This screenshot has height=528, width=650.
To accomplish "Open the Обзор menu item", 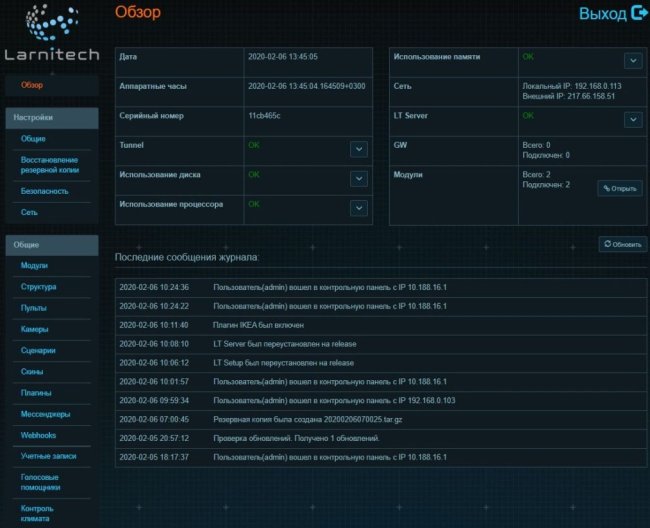I will coord(32,85).
